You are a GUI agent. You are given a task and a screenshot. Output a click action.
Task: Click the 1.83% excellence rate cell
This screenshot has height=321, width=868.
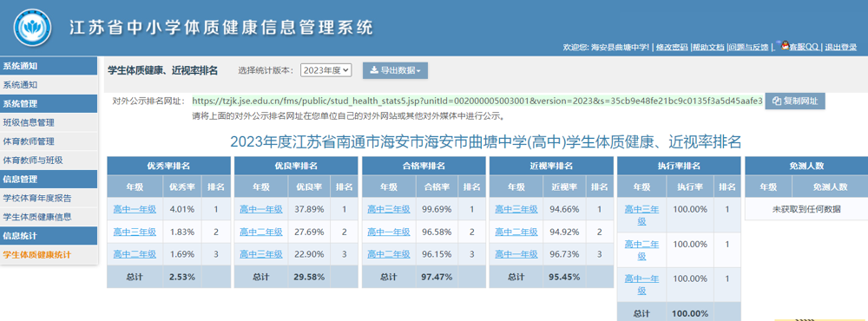[x=182, y=232]
